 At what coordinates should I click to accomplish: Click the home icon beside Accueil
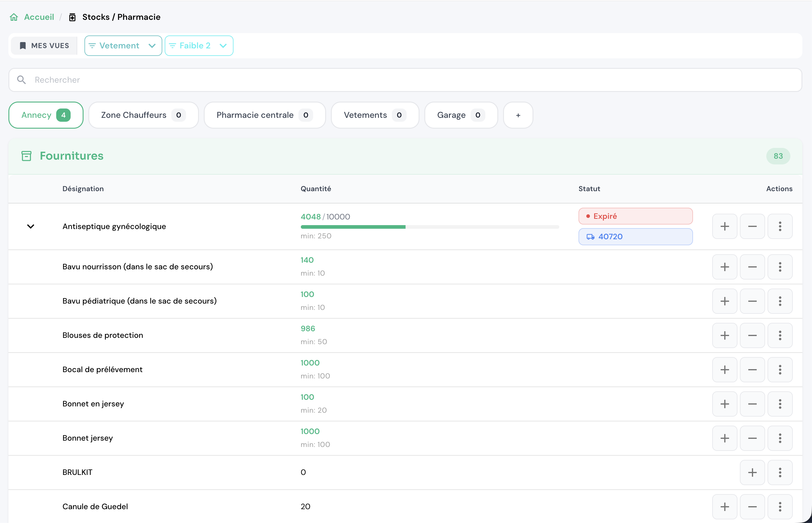[14, 17]
